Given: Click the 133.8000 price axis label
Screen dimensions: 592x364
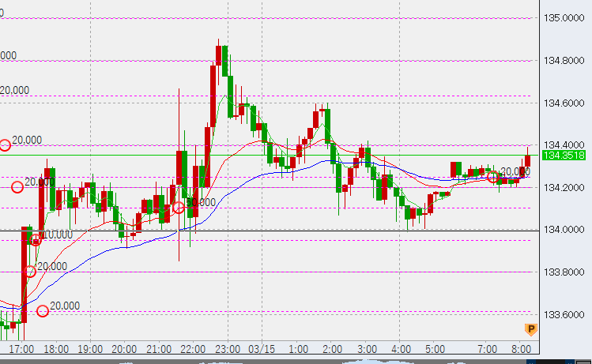Looking at the screenshot, I should pyautogui.click(x=564, y=272).
